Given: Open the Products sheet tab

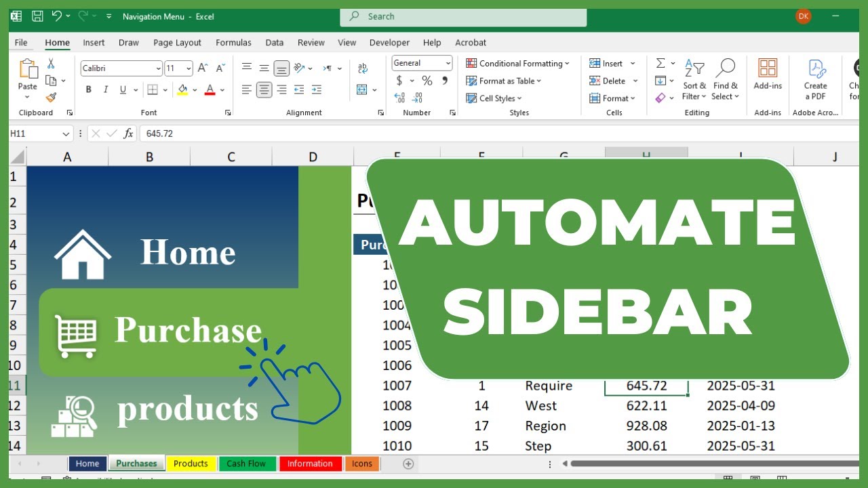Looking at the screenshot, I should pos(191,464).
